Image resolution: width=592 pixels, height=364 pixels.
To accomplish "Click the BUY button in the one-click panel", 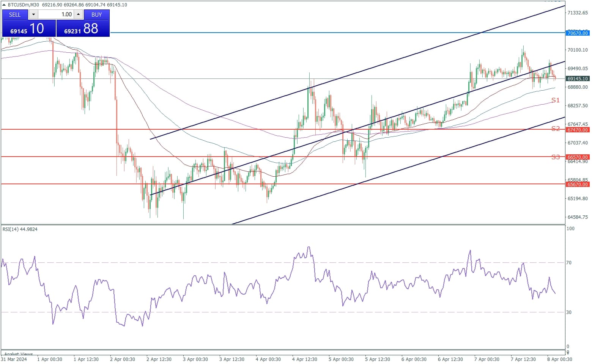I will click(x=97, y=14).
